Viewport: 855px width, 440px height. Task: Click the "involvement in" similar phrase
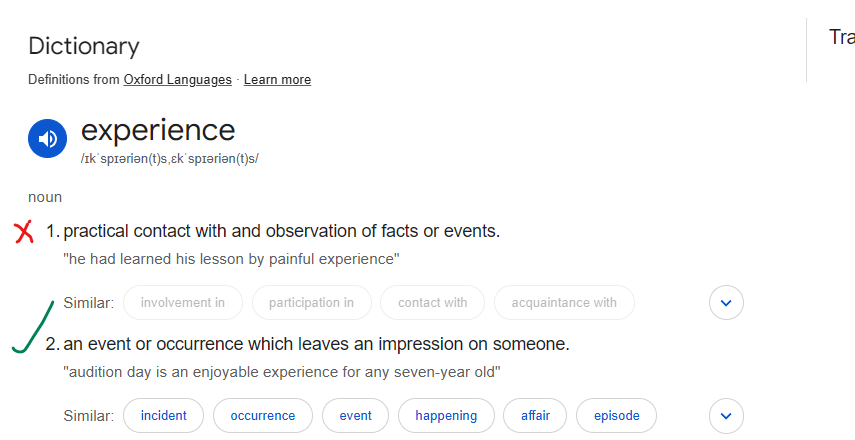pyautogui.click(x=182, y=302)
